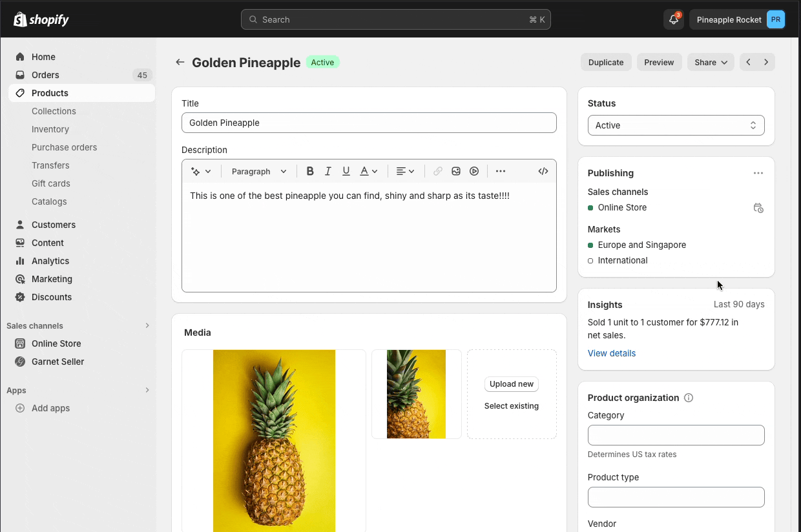Screen dimensions: 801x532
Task: Click the Duplicate button
Action: [605, 62]
